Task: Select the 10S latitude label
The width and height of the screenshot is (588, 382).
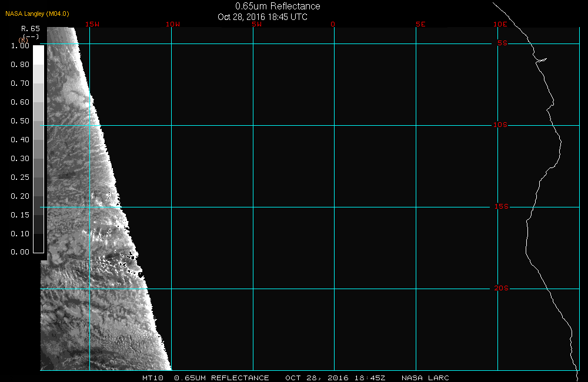Action: click(x=501, y=125)
